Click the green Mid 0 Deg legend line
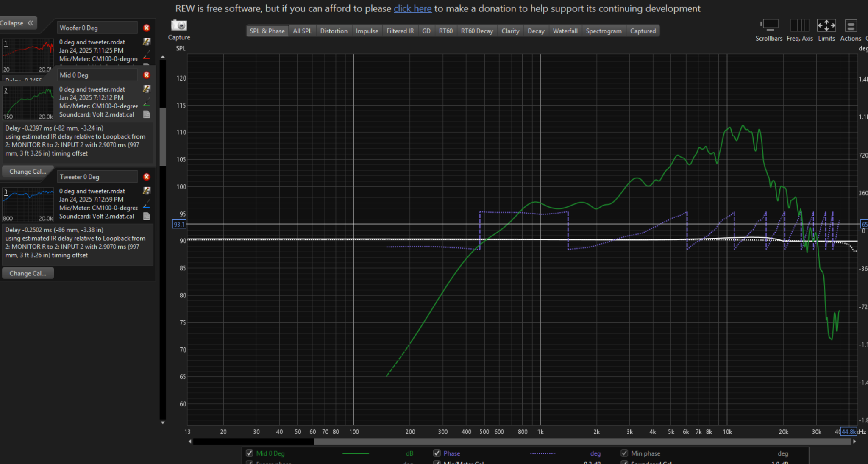868x464 pixels. pos(355,453)
